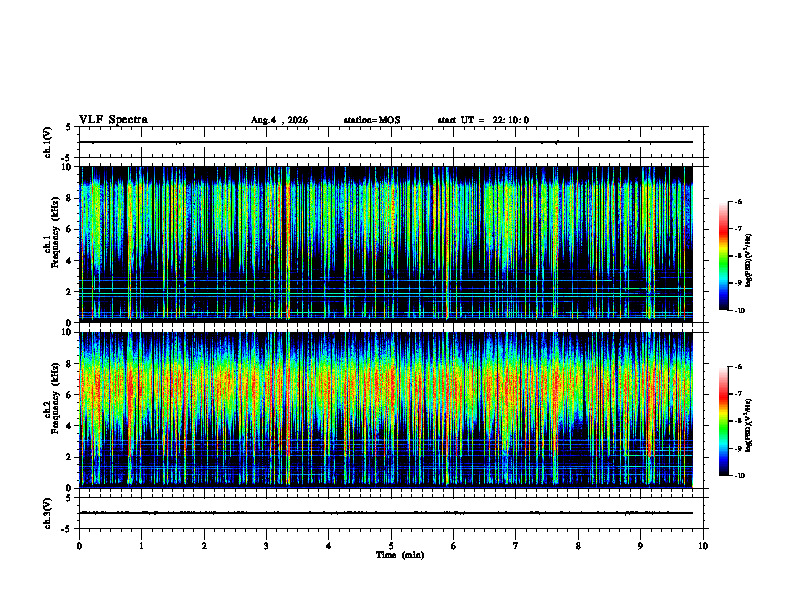Click the ch.1 color scale bar
Image resolution: width=792 pixels, height=612 pixels.
[x=724, y=256]
